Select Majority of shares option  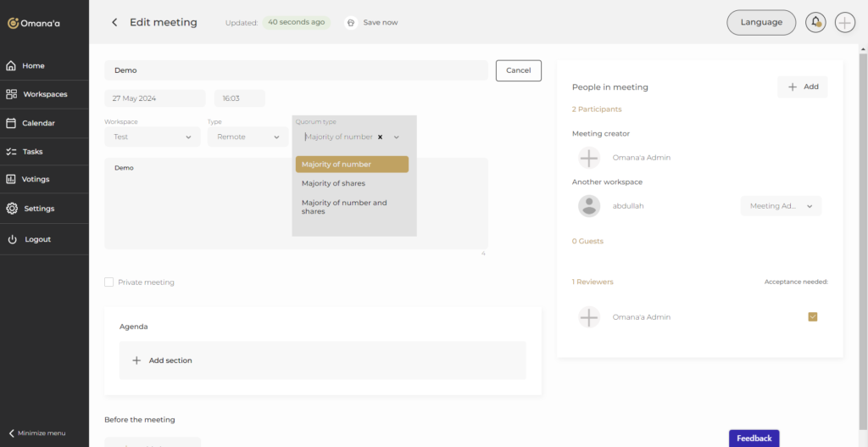333,183
